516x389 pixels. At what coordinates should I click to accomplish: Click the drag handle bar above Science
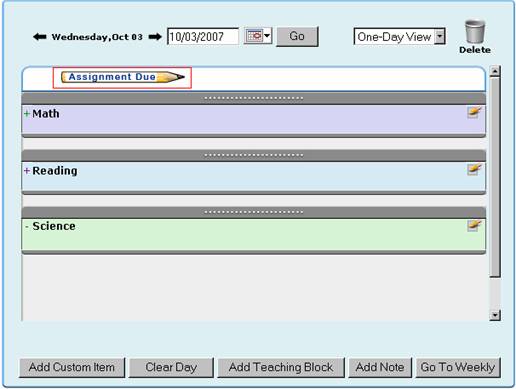(254, 212)
